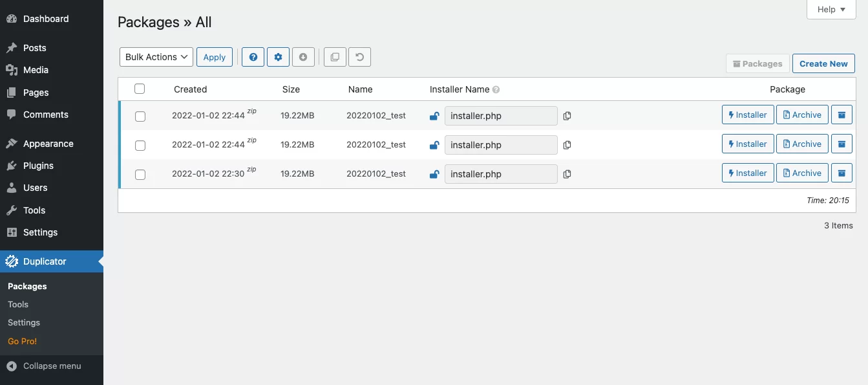The width and height of the screenshot is (868, 385).
Task: Open package details box icon in 22:30 row
Action: click(842, 173)
